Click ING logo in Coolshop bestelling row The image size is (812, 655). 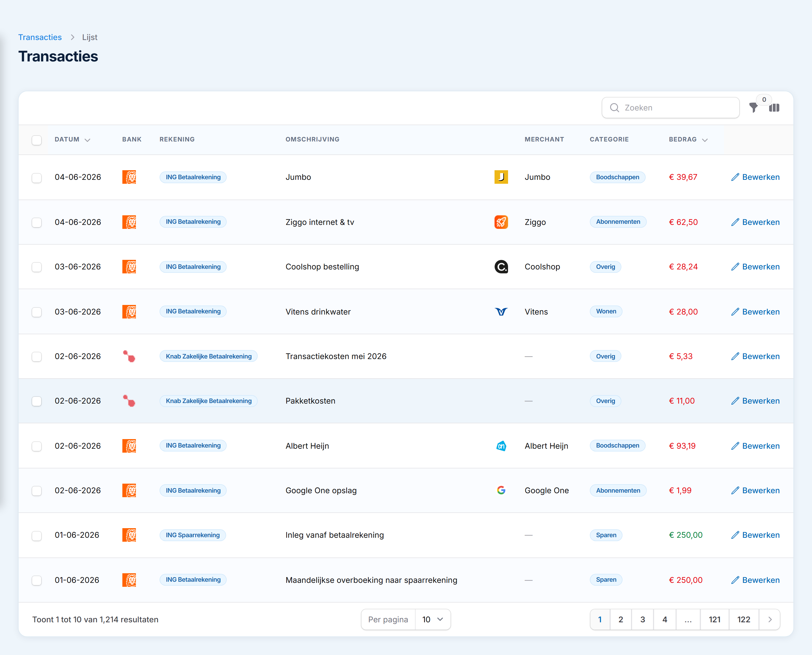(129, 267)
